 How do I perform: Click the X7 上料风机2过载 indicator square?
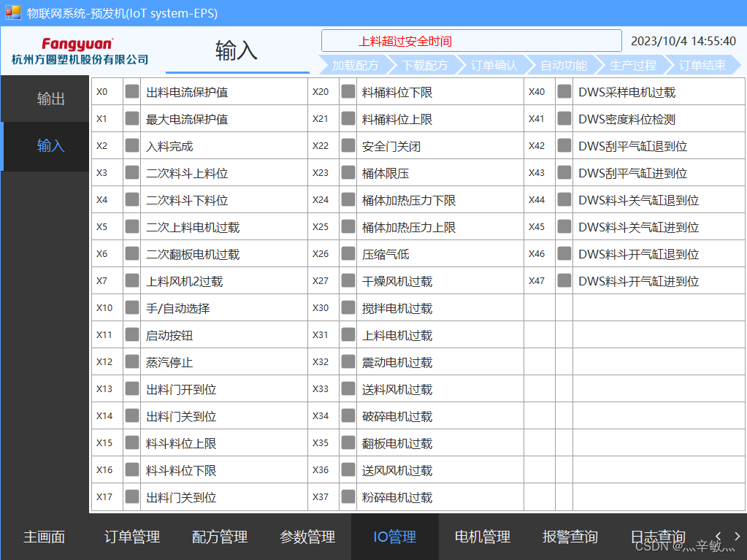(132, 280)
